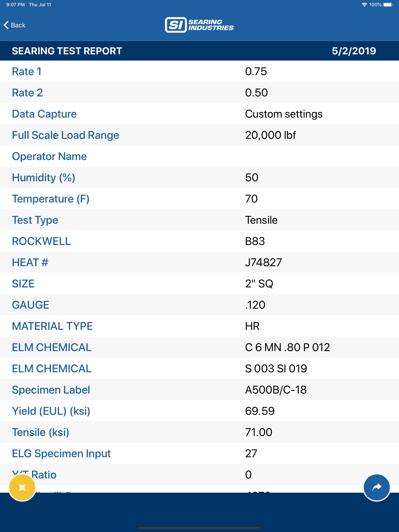399x532 pixels.
Task: Tap the Back chevron arrow
Action: pos(6,25)
